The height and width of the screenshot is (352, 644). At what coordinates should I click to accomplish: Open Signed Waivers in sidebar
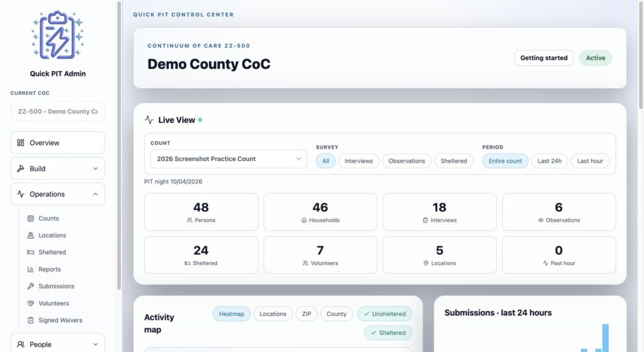60,320
